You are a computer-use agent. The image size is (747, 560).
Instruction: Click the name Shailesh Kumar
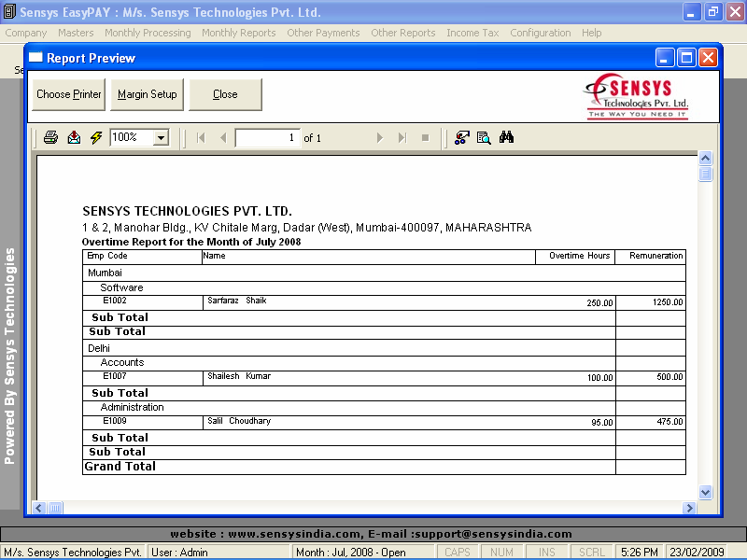click(239, 376)
